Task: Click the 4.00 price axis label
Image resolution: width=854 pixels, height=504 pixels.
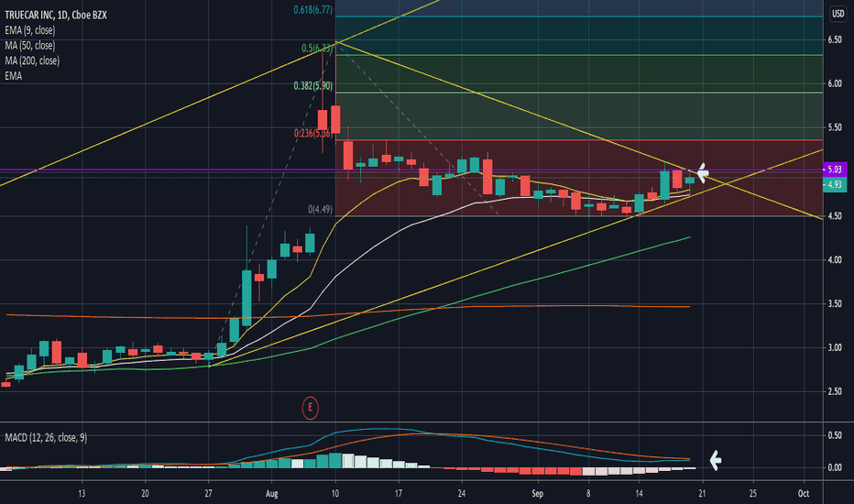Action: 835,260
